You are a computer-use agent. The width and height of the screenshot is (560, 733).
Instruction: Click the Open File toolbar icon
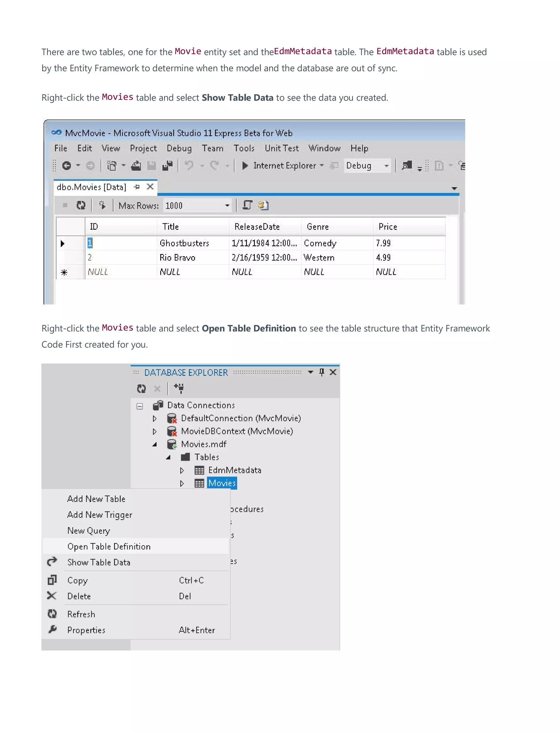(136, 166)
